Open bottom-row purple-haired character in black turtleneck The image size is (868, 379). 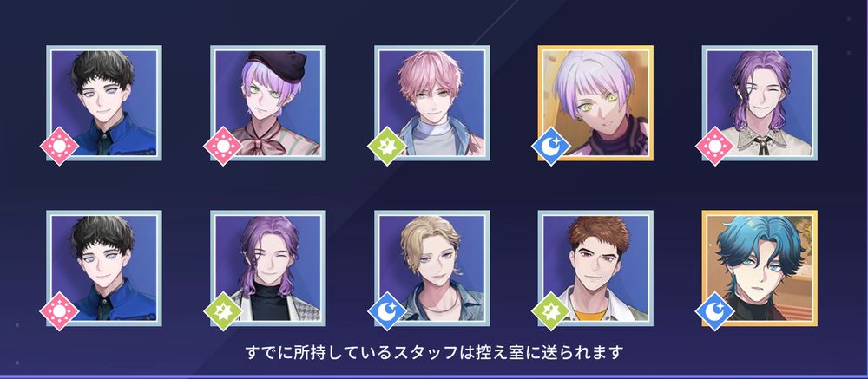pos(268,268)
